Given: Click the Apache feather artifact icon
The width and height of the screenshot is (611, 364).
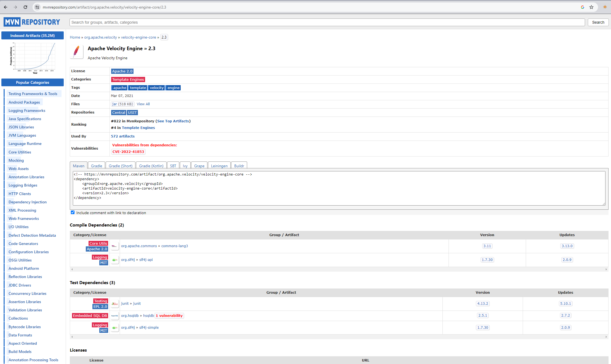Looking at the screenshot, I should (x=77, y=52).
